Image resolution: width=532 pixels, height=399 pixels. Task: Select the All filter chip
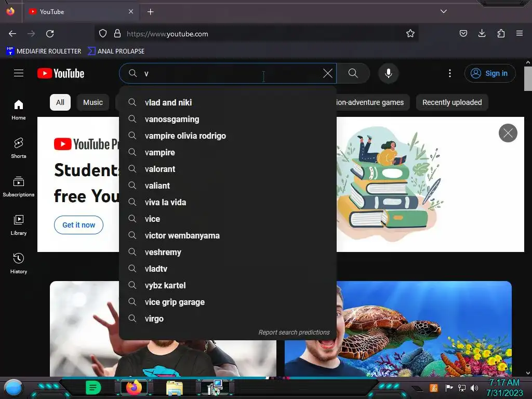(x=60, y=102)
